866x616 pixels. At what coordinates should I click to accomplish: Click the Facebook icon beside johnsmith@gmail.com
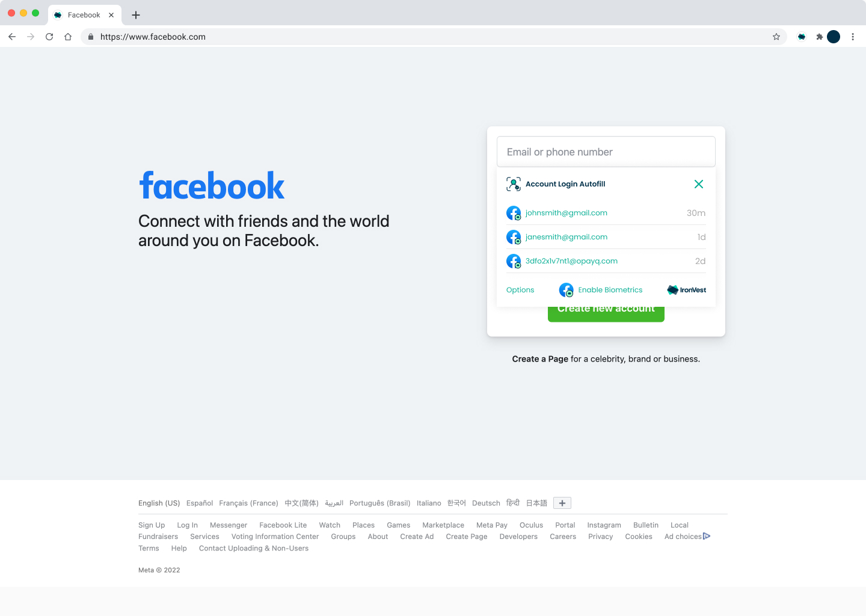[x=514, y=213]
